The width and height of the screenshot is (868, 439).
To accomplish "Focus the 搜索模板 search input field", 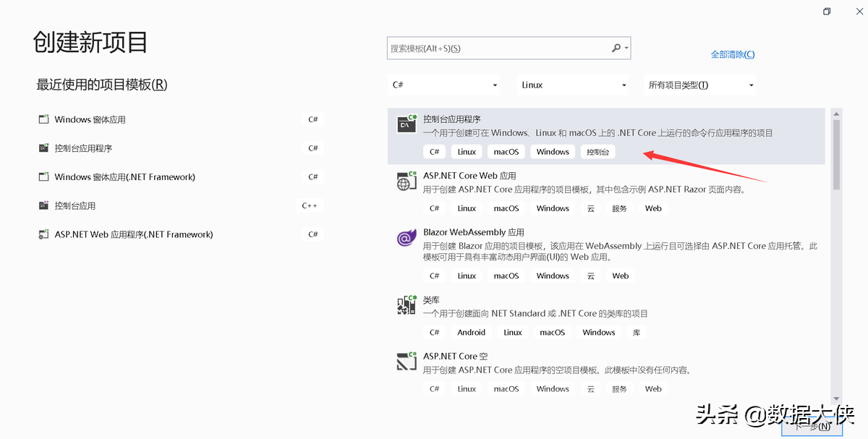I will point(499,48).
